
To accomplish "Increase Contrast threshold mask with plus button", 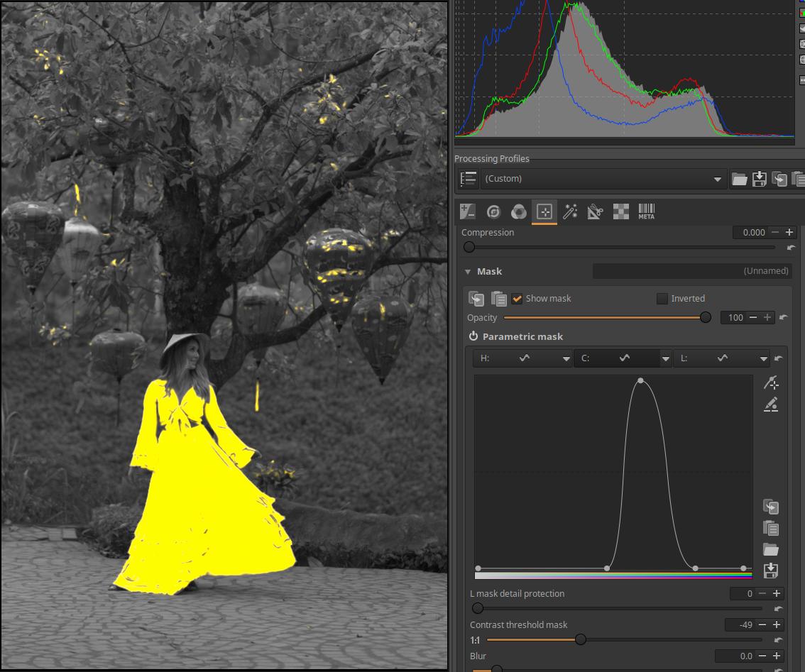I will (777, 625).
